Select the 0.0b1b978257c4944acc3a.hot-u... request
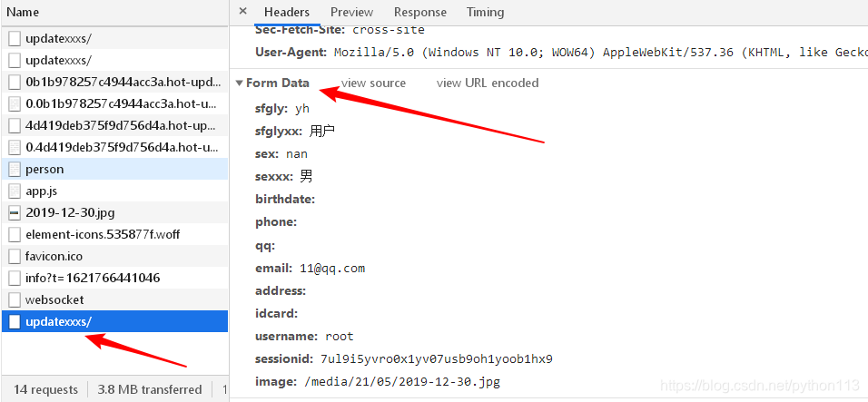Viewport: 868px width, 402px height. tap(114, 104)
